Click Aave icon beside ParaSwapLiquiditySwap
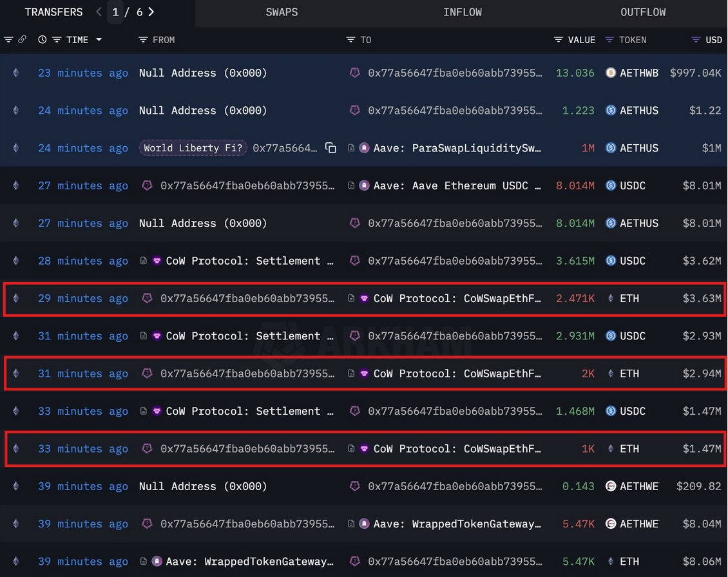The width and height of the screenshot is (728, 577). tap(364, 148)
